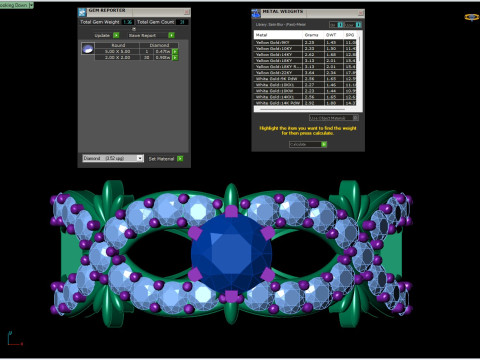Click the small printer icon in Gem Reporter
480x360 pixels.
[134, 29]
